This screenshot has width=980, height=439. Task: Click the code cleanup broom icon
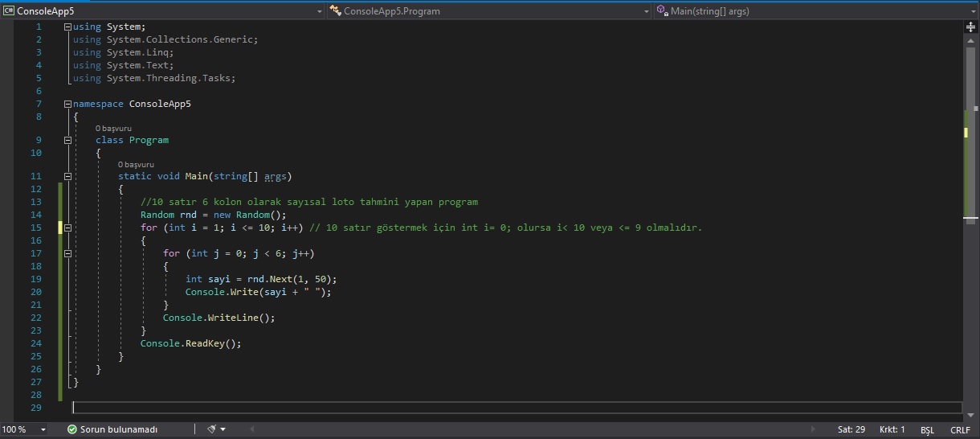(211, 429)
